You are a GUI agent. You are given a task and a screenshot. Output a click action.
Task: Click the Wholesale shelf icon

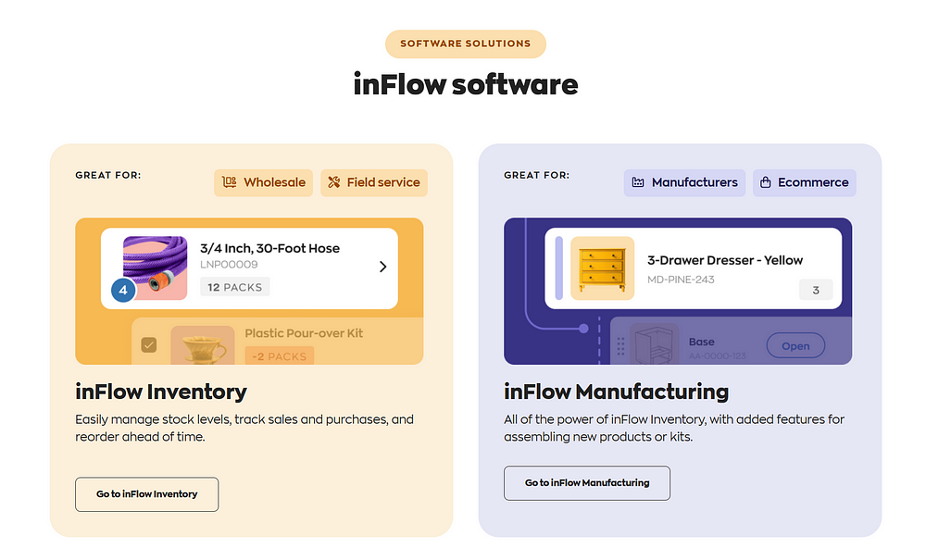[x=229, y=182]
